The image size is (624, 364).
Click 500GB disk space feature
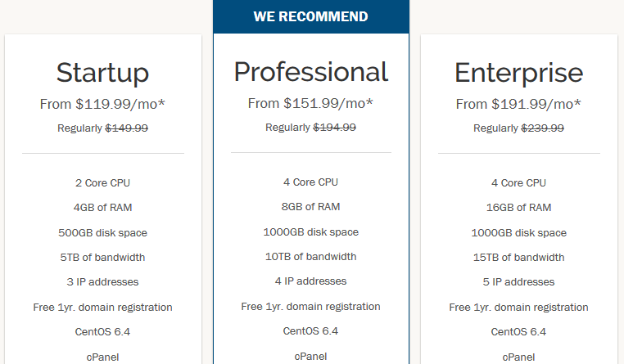102,233
